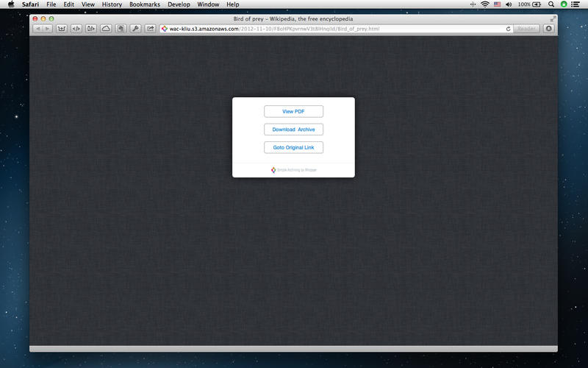588x368 pixels.
Task: Open the History menu
Action: click(x=112, y=4)
